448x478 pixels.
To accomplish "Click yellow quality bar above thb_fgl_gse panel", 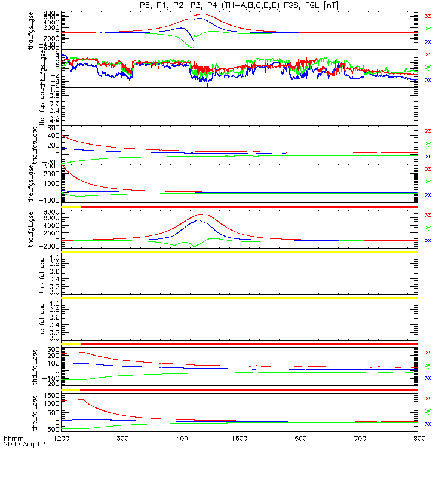I will pos(240,252).
